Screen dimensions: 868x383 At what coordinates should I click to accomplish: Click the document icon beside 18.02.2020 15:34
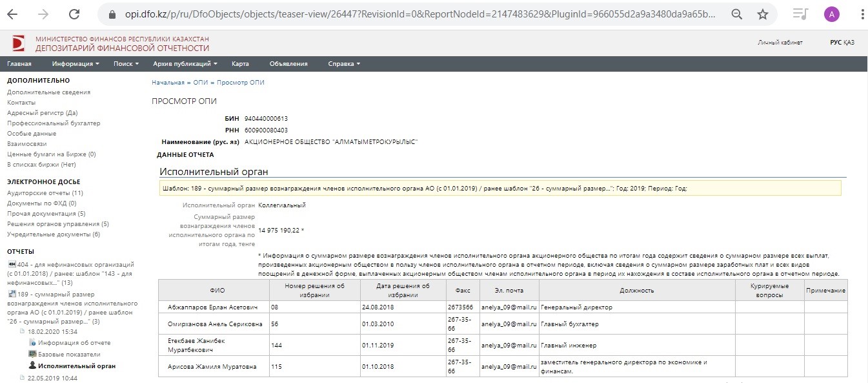tap(22, 331)
